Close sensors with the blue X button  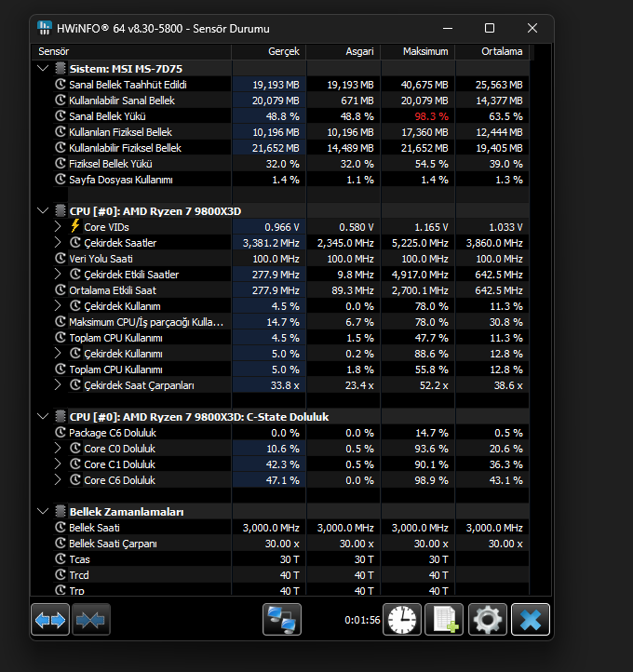tap(531, 619)
